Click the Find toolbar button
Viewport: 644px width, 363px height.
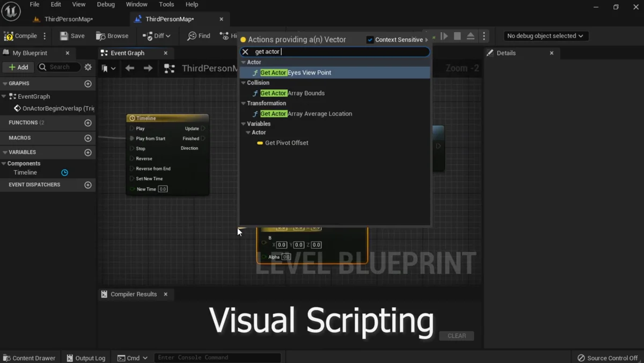pyautogui.click(x=199, y=36)
